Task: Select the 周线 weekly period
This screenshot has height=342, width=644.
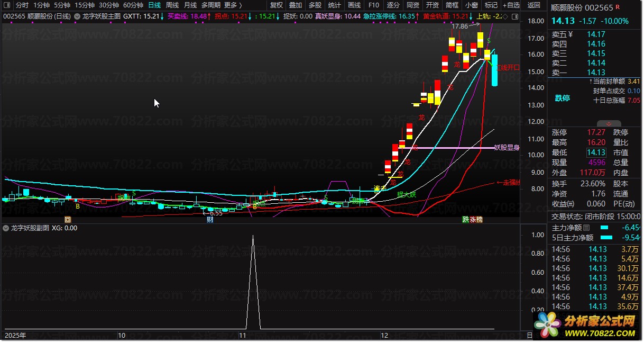Action: point(172,5)
